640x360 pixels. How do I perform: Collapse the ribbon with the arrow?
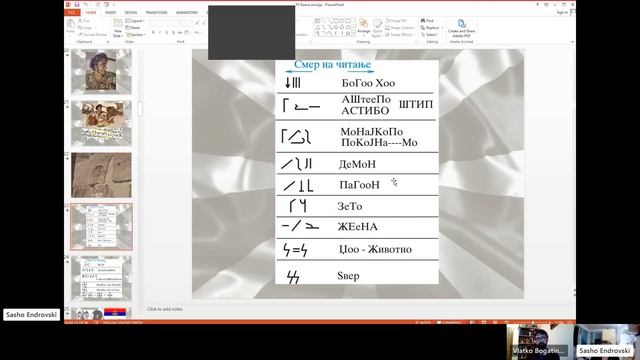(x=572, y=42)
